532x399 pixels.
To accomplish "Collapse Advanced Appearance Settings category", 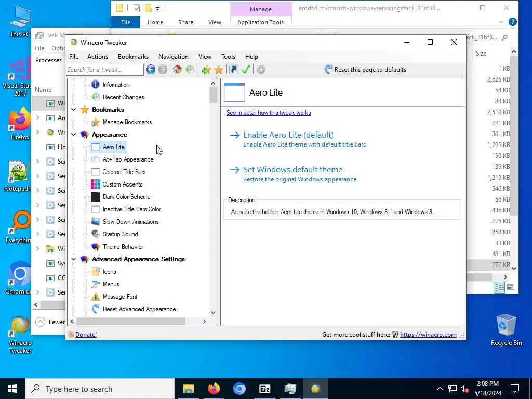I will pyautogui.click(x=73, y=259).
